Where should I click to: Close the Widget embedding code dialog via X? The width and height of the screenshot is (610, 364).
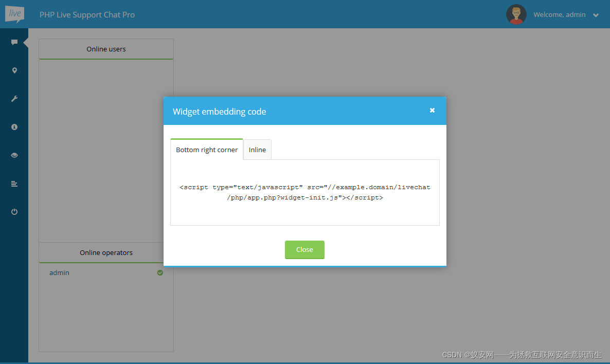432,111
